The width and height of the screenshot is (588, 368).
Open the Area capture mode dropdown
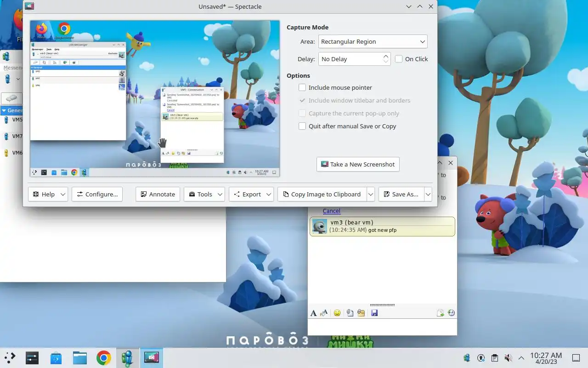point(373,41)
